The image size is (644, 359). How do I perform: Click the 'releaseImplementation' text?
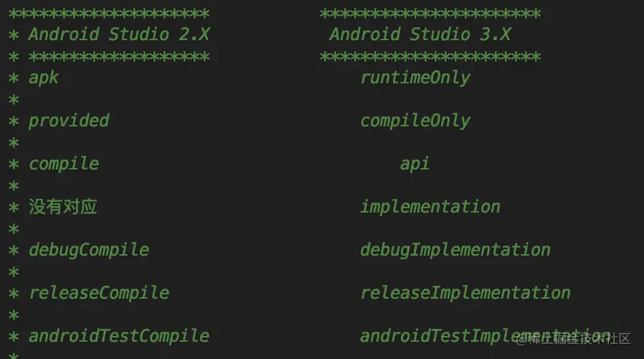click(x=465, y=293)
